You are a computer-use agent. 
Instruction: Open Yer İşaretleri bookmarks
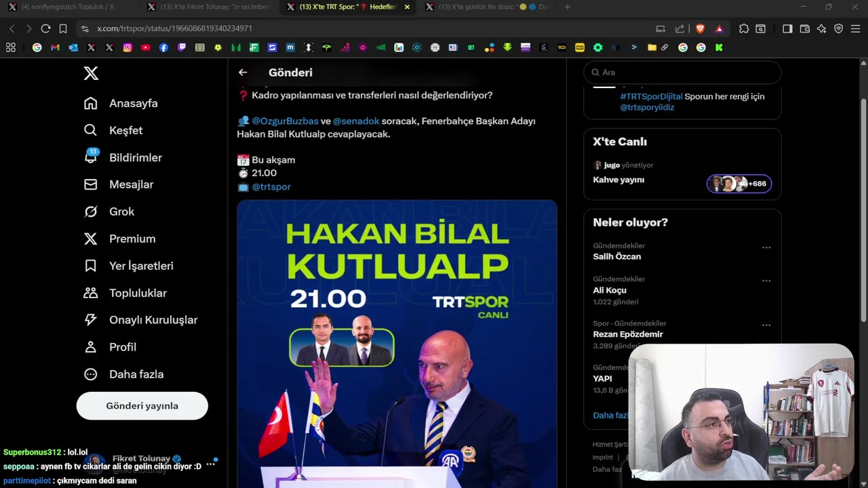(x=128, y=266)
